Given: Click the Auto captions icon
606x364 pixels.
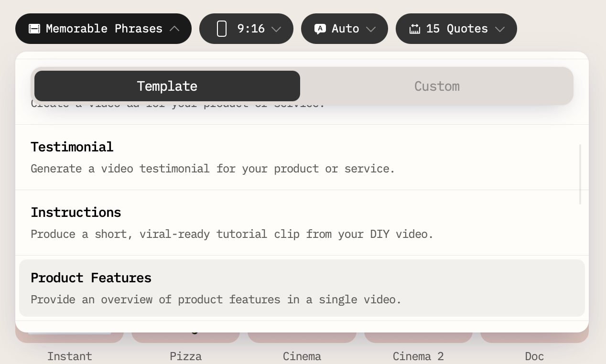Looking at the screenshot, I should point(320,29).
